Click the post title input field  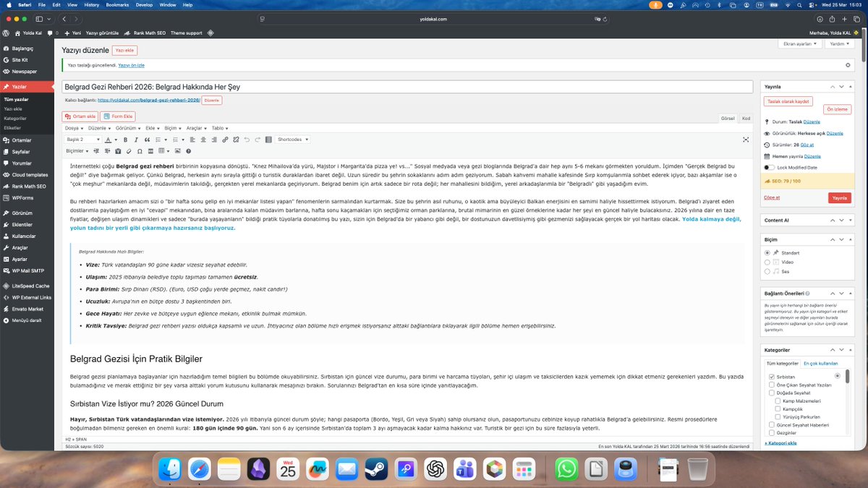(x=407, y=86)
